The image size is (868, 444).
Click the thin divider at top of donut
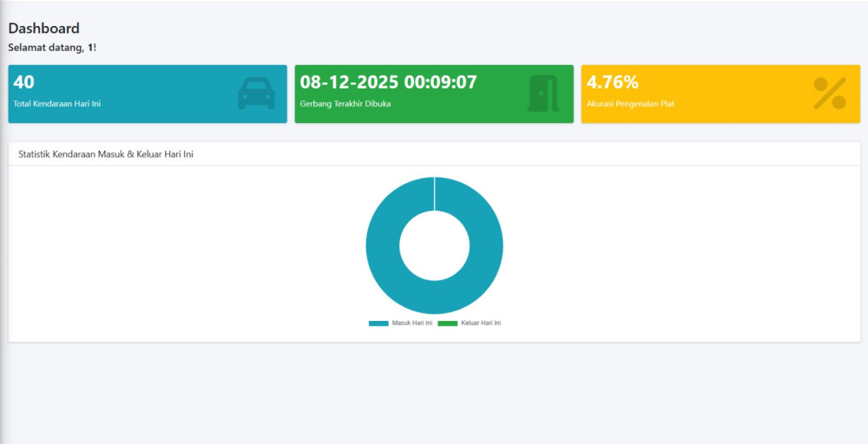tap(434, 193)
